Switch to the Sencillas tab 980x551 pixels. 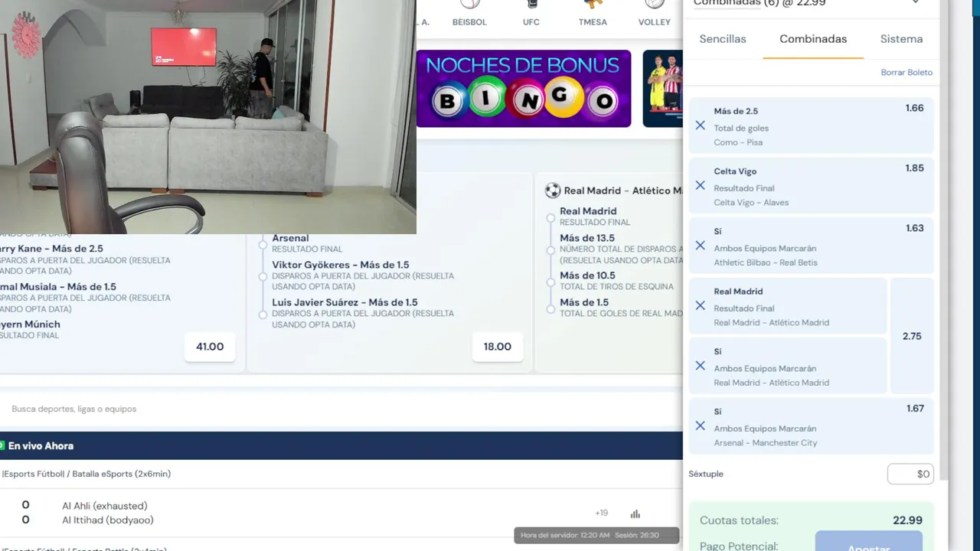point(723,39)
